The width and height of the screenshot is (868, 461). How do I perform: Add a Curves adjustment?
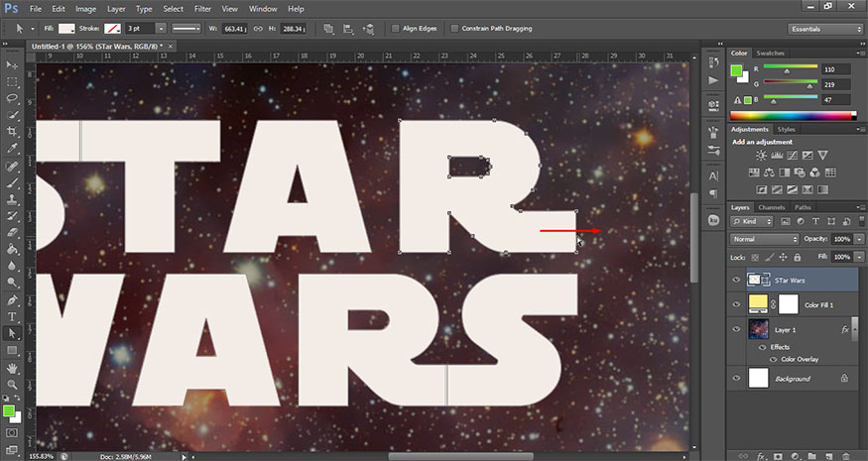[x=793, y=156]
